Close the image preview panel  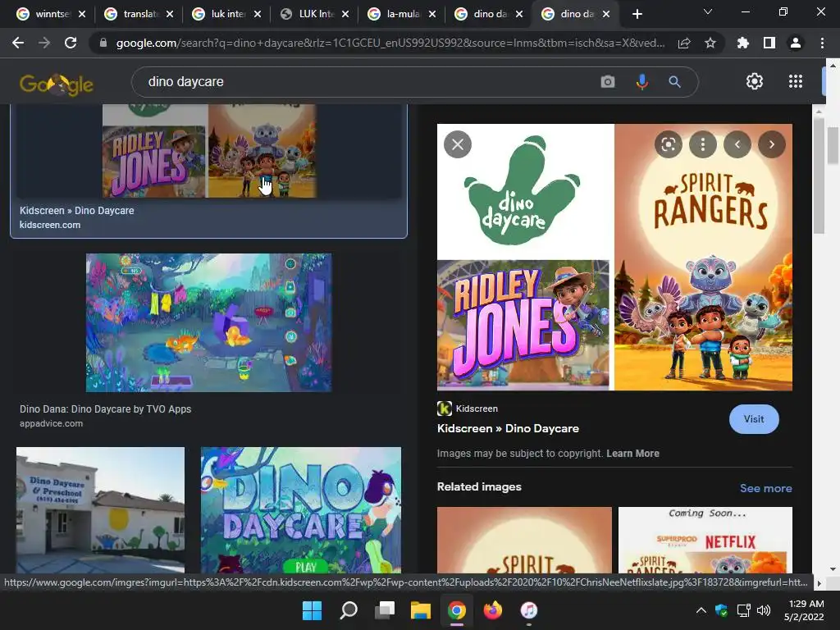[458, 144]
